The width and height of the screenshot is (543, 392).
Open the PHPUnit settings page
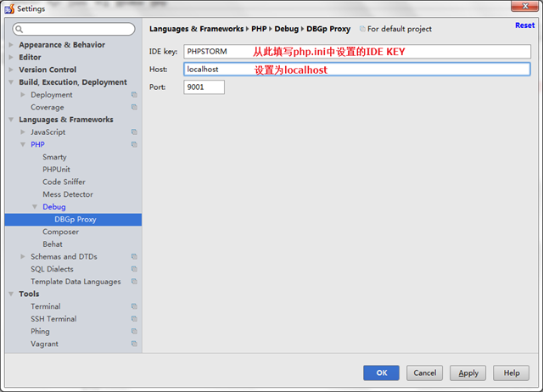(56, 170)
